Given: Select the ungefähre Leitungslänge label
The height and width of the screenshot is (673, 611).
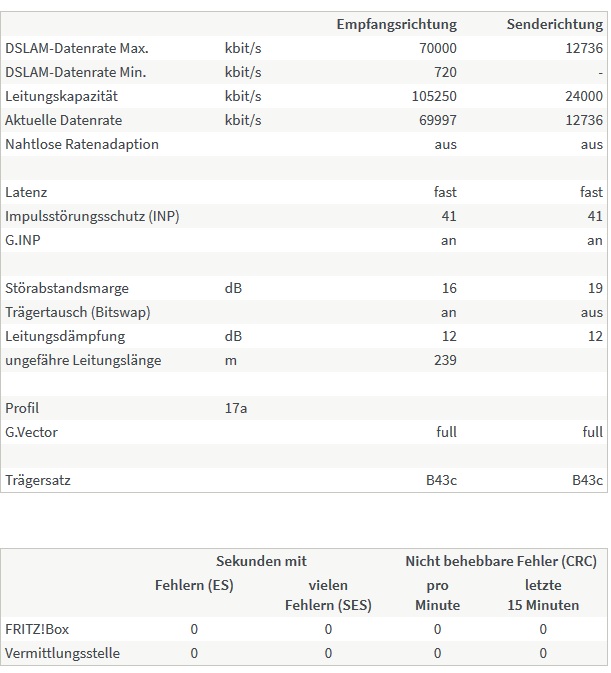Looking at the screenshot, I should pyautogui.click(x=83, y=360).
